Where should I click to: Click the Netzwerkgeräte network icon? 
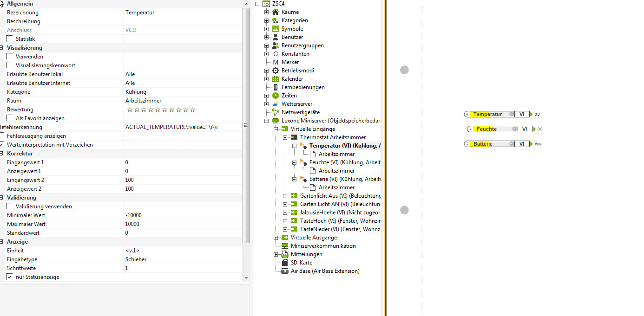(276, 112)
